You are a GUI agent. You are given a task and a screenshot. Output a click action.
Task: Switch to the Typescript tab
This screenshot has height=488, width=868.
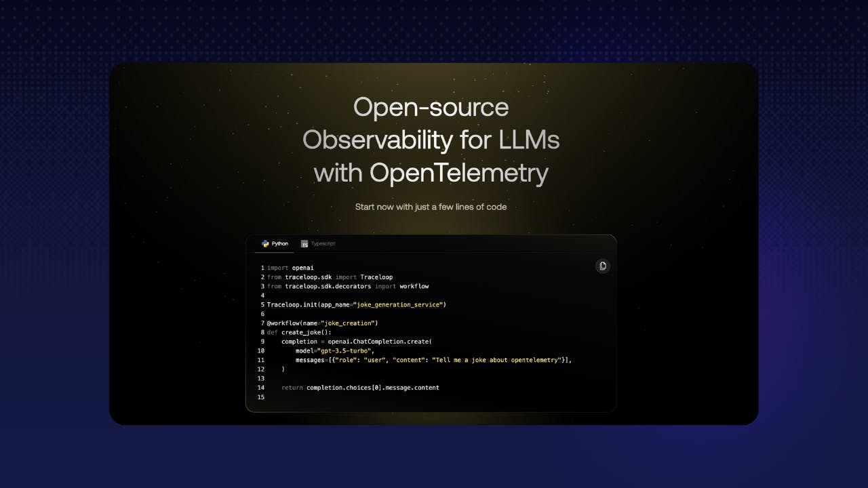coord(318,244)
